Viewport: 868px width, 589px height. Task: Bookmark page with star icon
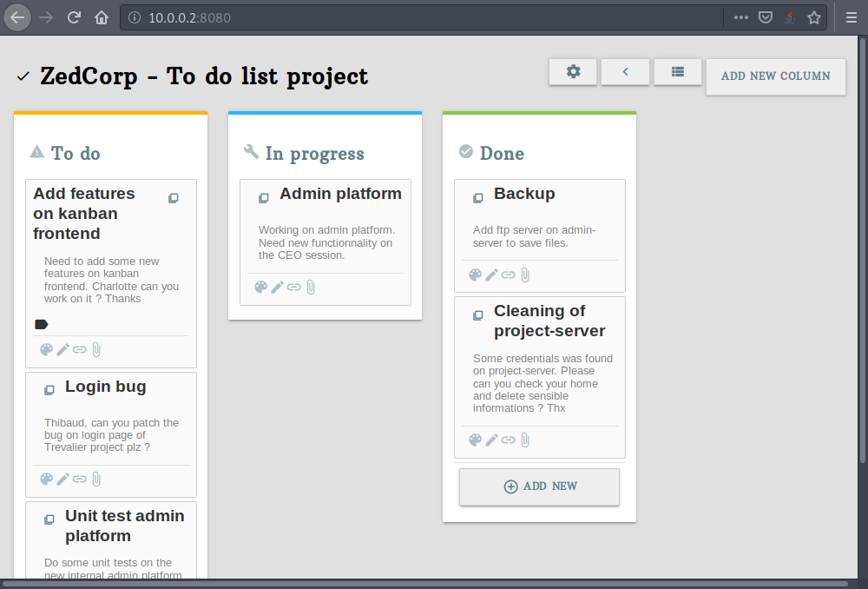(x=814, y=17)
